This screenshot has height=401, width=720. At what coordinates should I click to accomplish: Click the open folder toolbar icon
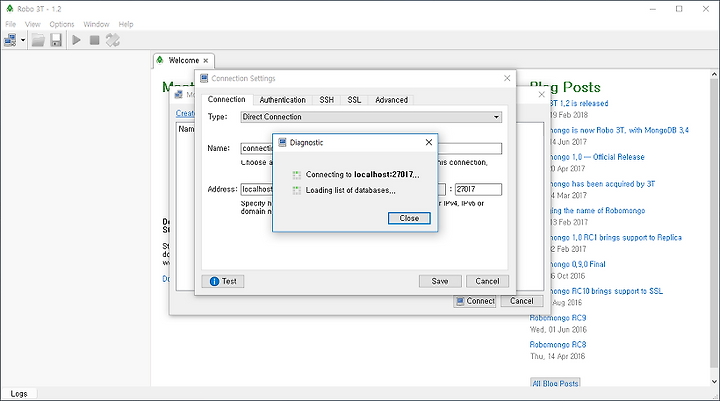[38, 40]
